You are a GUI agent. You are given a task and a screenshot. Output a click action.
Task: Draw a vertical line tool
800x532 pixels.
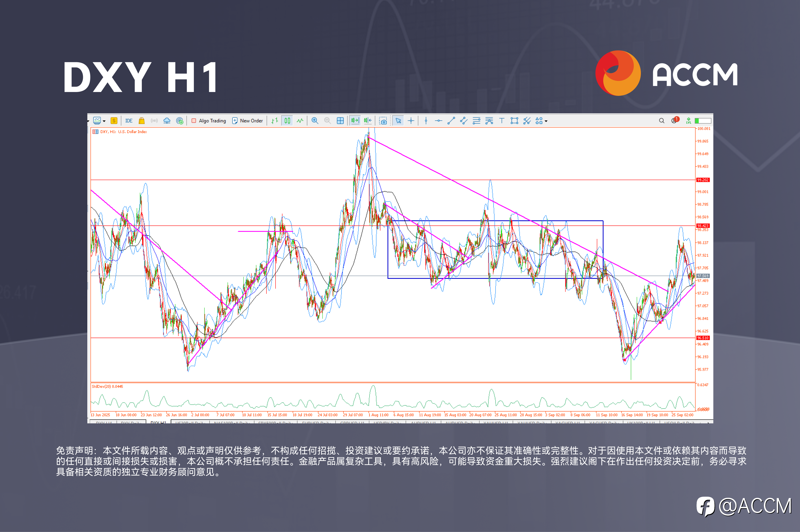pyautogui.click(x=426, y=121)
